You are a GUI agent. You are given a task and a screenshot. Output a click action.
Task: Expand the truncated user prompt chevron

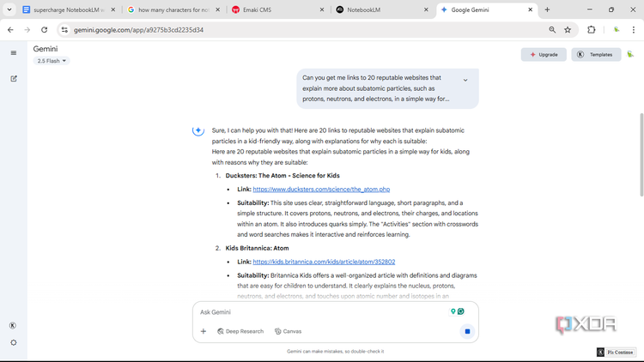pyautogui.click(x=465, y=80)
